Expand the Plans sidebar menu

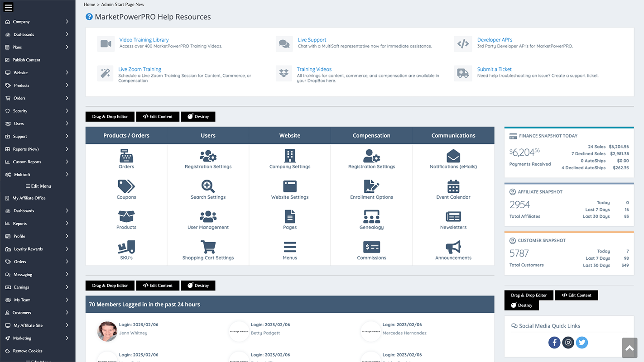[38, 47]
